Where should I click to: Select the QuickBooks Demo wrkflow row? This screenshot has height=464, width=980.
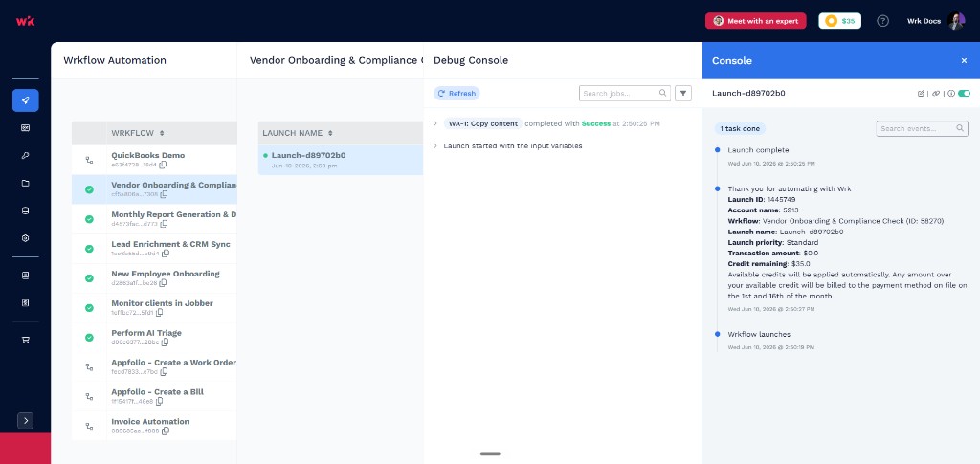coord(154,160)
